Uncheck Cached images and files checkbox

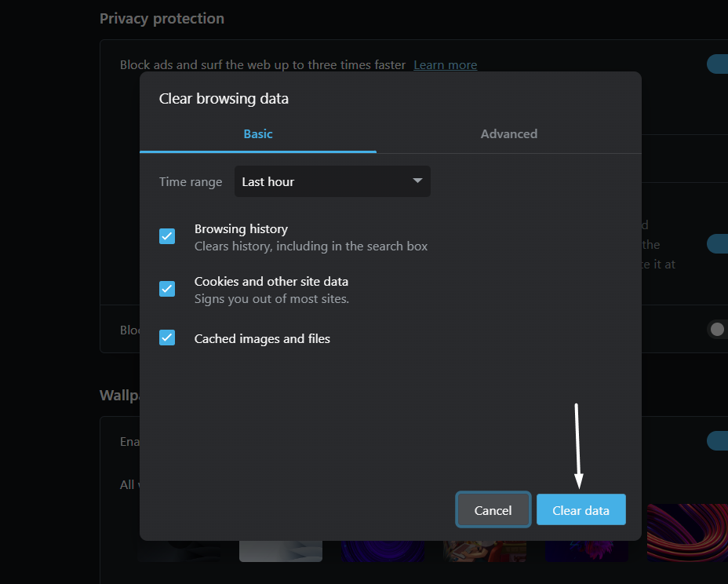[167, 338]
